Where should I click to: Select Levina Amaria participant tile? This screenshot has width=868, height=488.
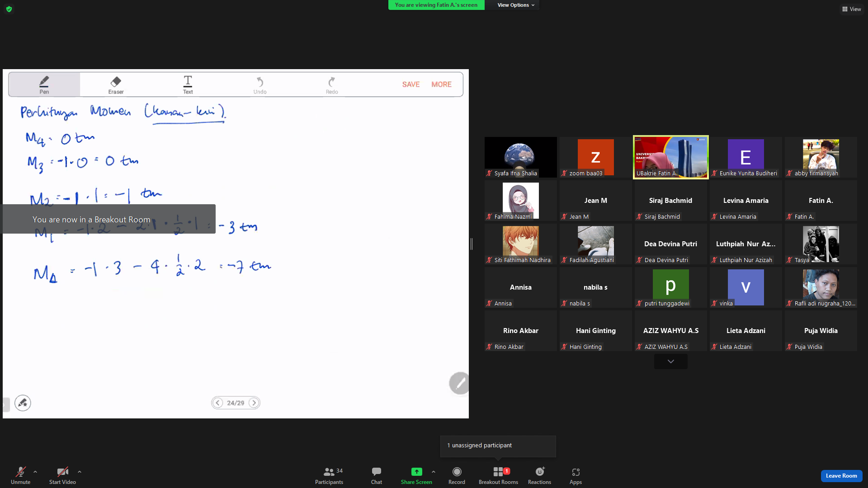point(746,201)
